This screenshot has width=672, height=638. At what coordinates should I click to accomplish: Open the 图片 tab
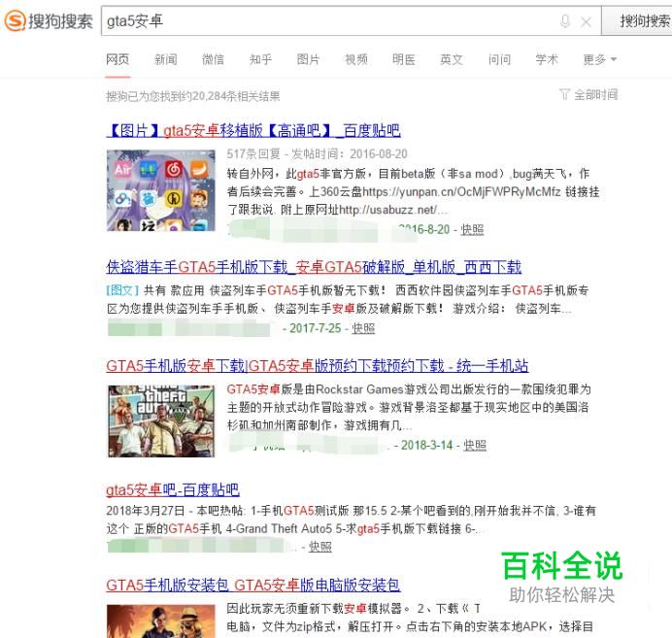coord(308,59)
